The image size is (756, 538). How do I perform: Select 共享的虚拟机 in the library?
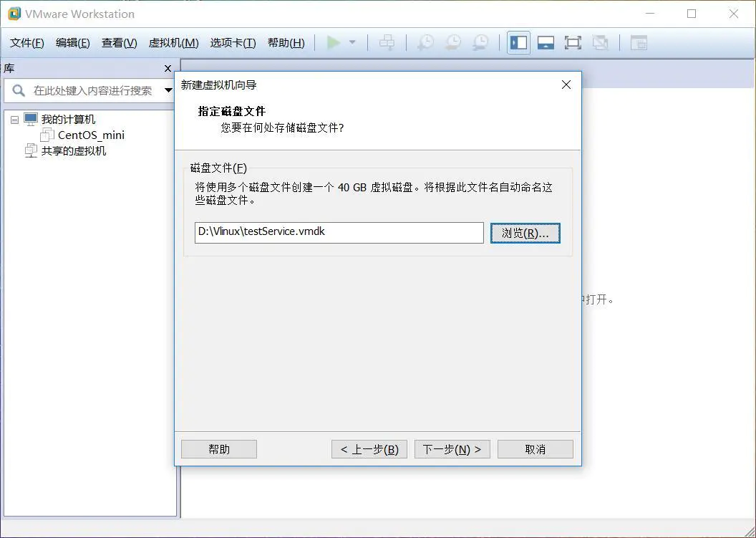click(x=73, y=150)
